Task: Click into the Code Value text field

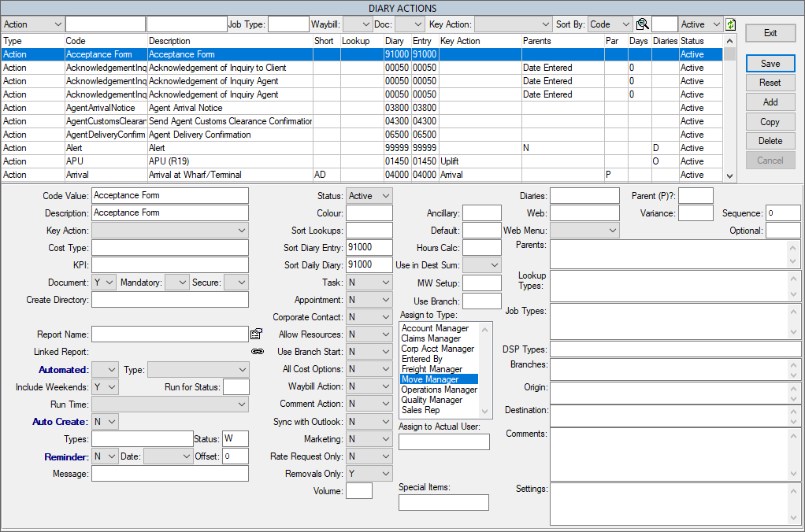Action: 169,195
